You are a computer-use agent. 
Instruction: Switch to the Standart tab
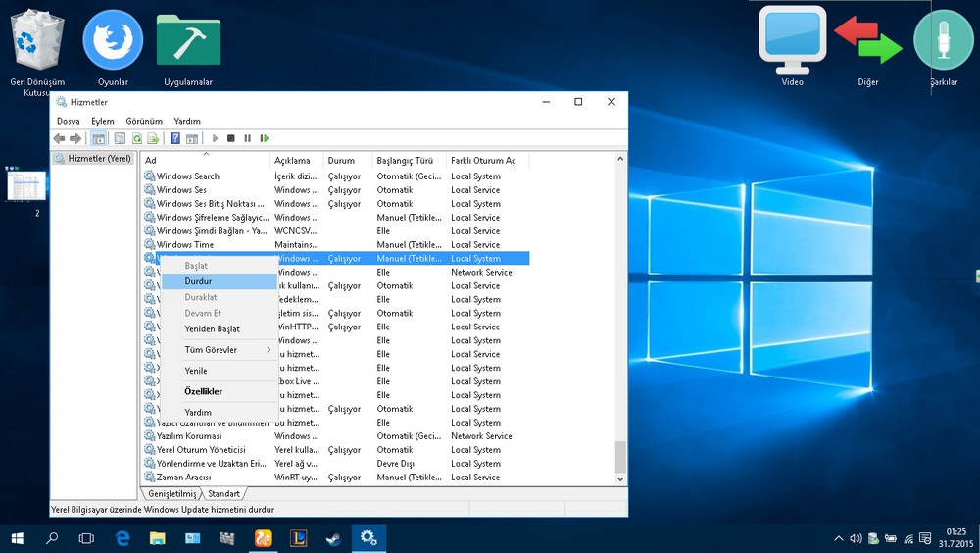pyautogui.click(x=223, y=494)
